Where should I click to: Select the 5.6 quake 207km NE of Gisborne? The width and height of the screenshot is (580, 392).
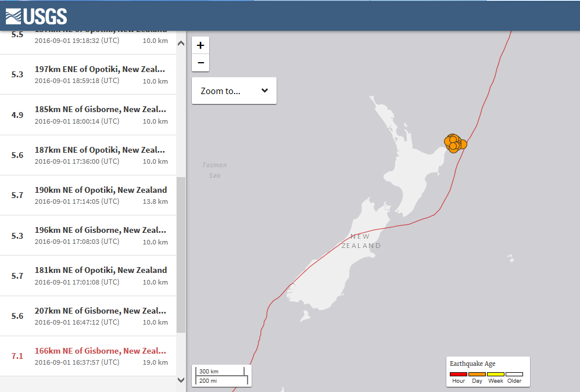pyautogui.click(x=87, y=316)
